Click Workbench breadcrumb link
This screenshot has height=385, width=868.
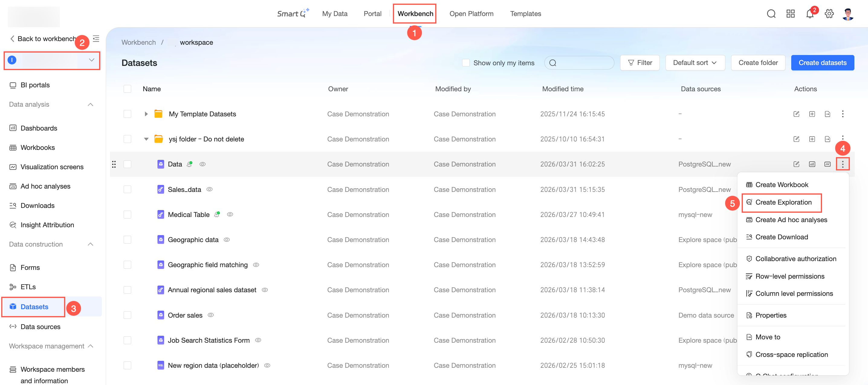click(x=138, y=42)
